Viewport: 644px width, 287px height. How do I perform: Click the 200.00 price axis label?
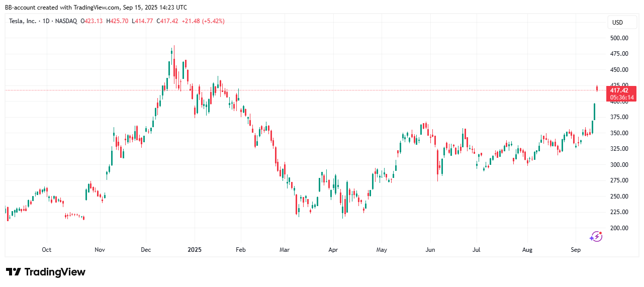pos(620,228)
